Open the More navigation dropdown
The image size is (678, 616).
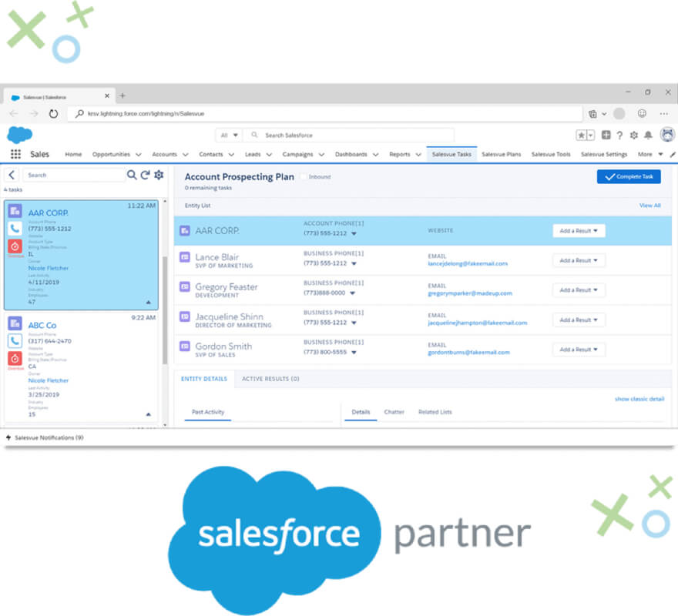(x=650, y=154)
